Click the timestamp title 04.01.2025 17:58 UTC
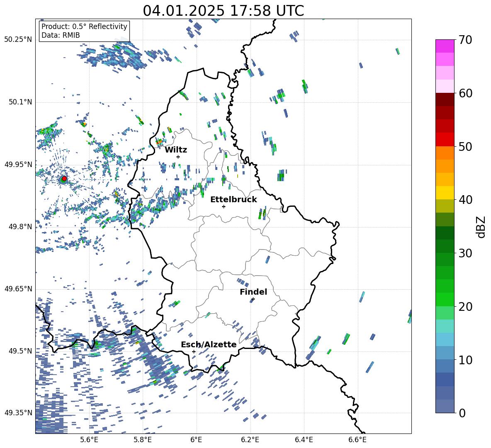 click(x=223, y=11)
